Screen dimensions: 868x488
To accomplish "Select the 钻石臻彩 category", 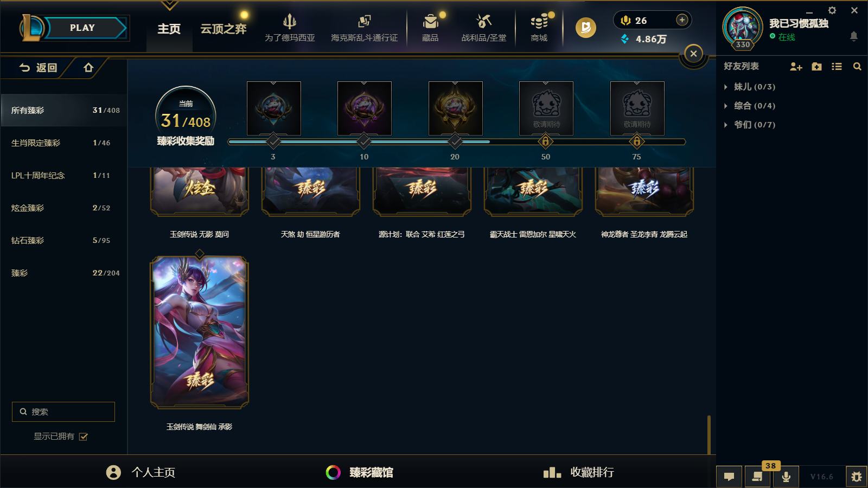I will pyautogui.click(x=63, y=240).
